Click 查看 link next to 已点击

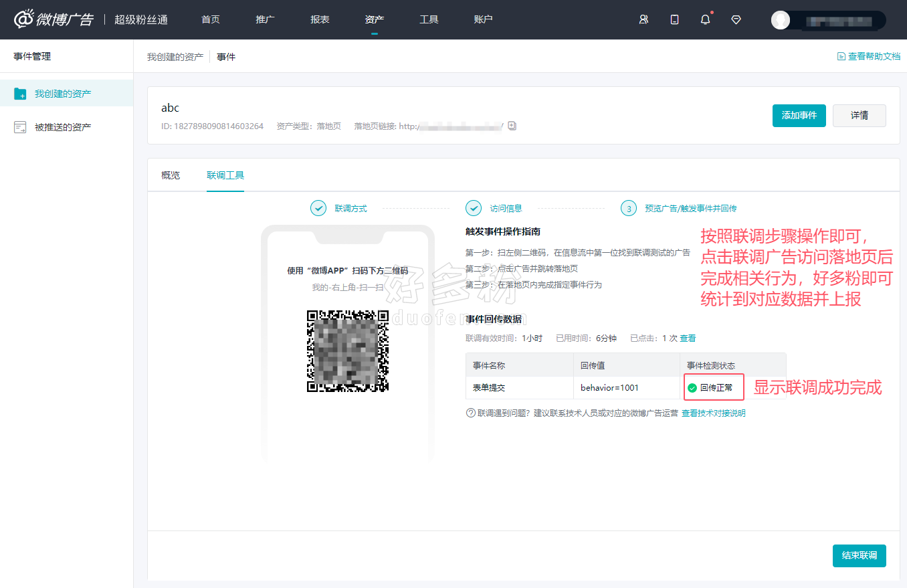click(688, 338)
